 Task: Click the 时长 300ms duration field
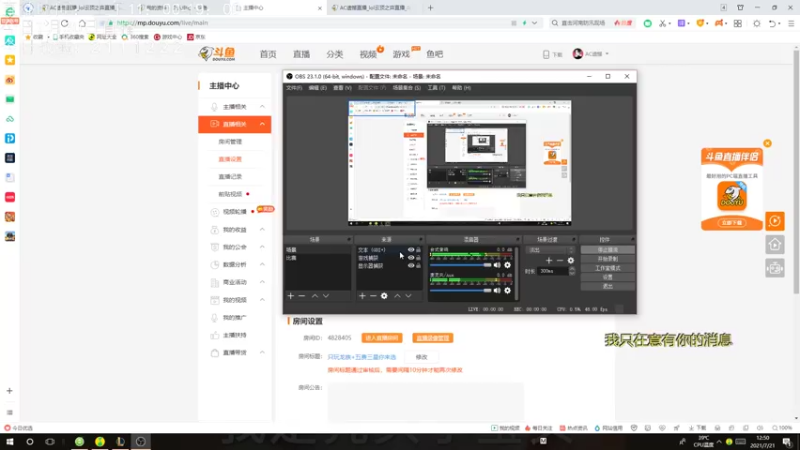pyautogui.click(x=553, y=271)
